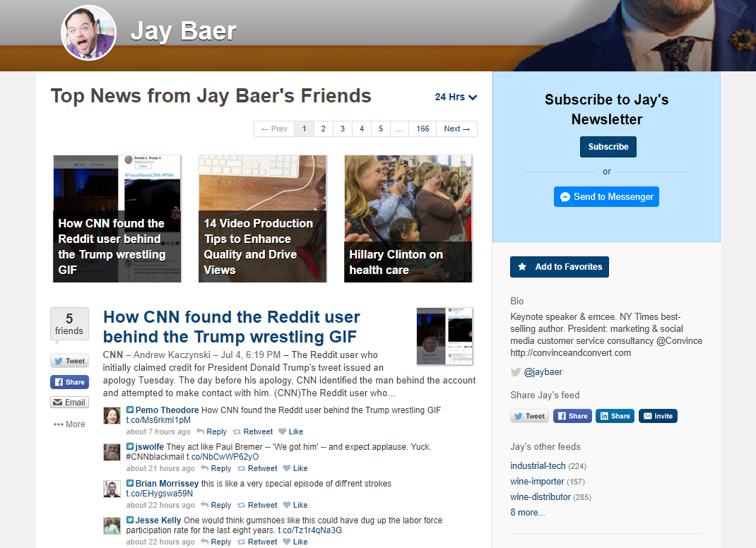Invite others via the Invite button
This screenshot has width=756, height=548.
[x=658, y=416]
